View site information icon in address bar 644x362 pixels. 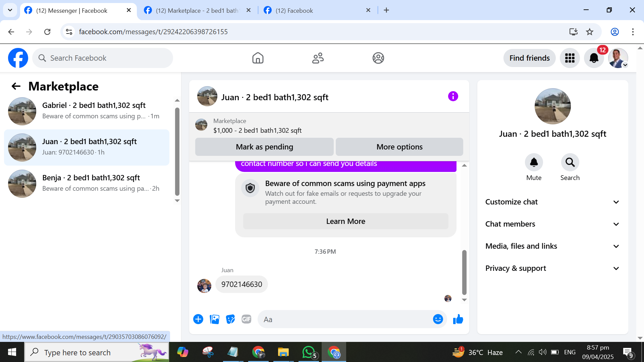pyautogui.click(x=69, y=32)
